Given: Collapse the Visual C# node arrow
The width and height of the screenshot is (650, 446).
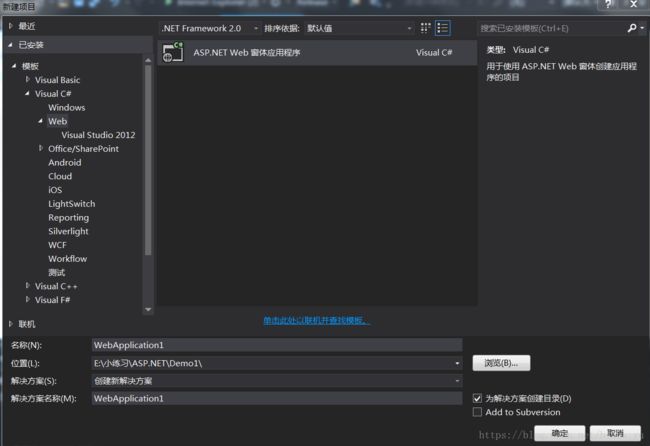Looking at the screenshot, I should coord(27,94).
